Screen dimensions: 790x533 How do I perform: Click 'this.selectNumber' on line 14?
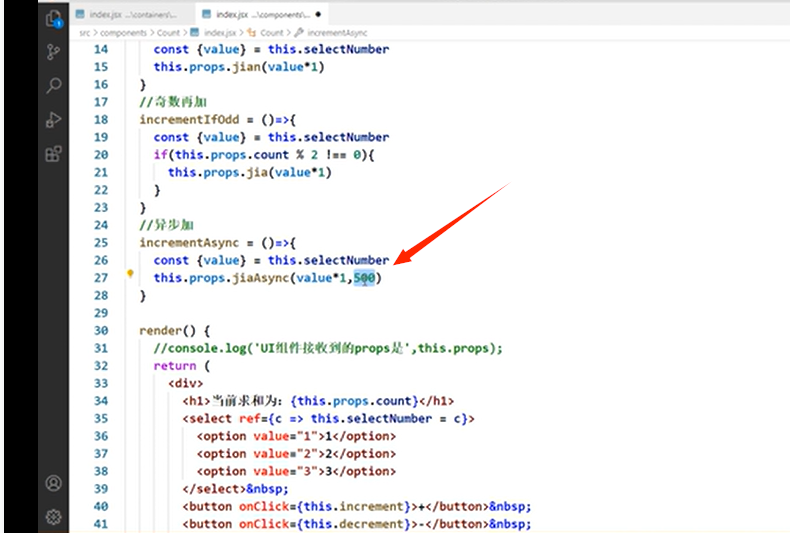click(x=328, y=49)
